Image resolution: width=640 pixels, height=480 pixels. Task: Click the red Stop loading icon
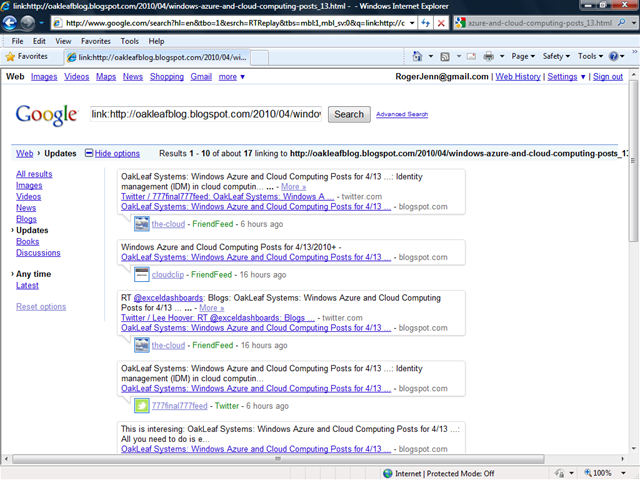(441, 23)
